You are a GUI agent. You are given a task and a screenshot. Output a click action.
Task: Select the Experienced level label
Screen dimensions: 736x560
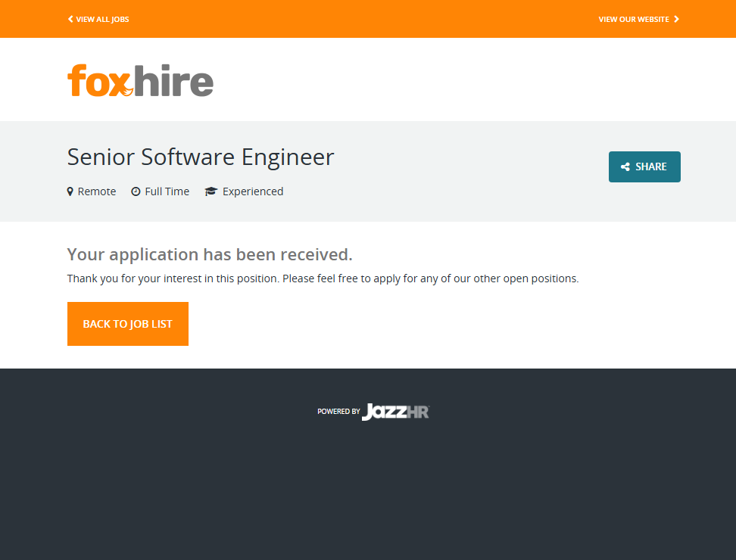coord(253,191)
